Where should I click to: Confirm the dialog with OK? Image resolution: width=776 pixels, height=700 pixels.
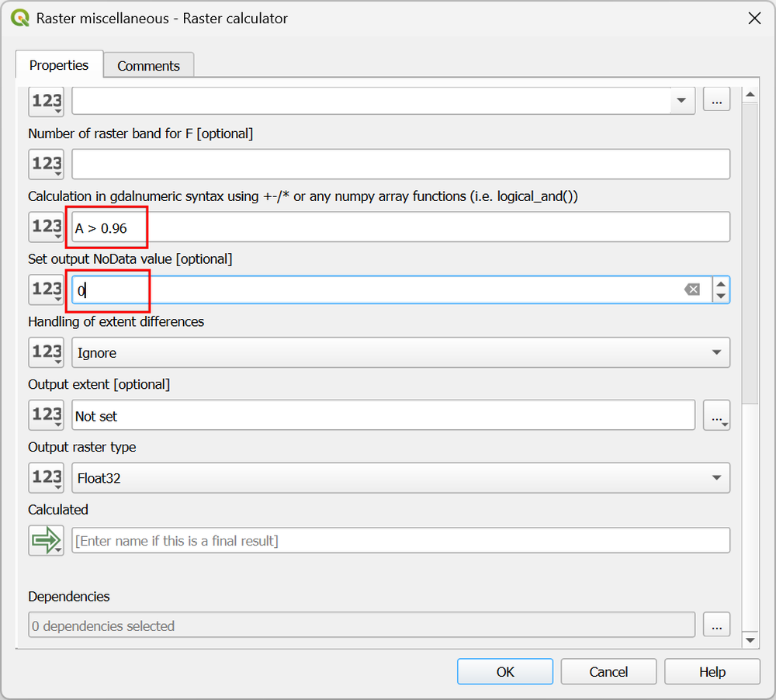coord(505,672)
